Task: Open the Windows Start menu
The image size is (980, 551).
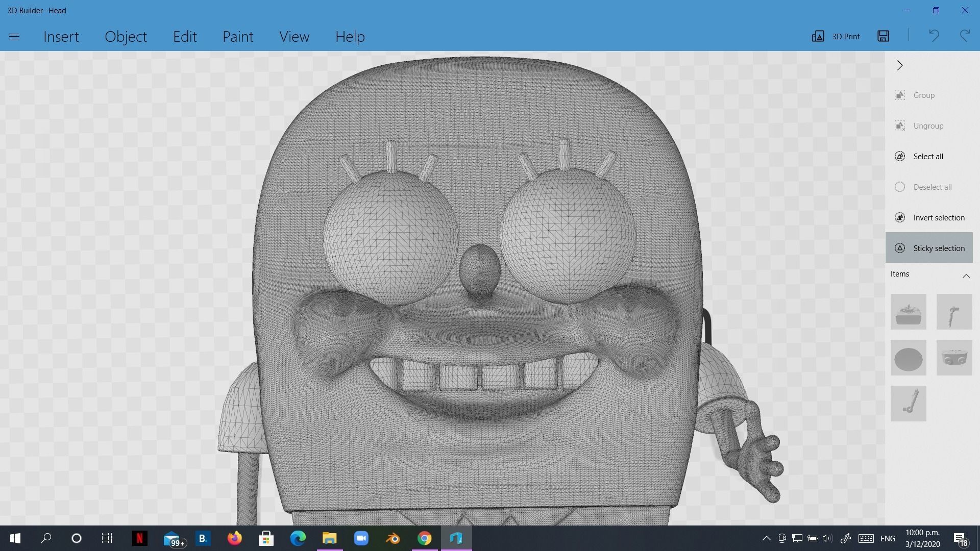Action: point(15,538)
